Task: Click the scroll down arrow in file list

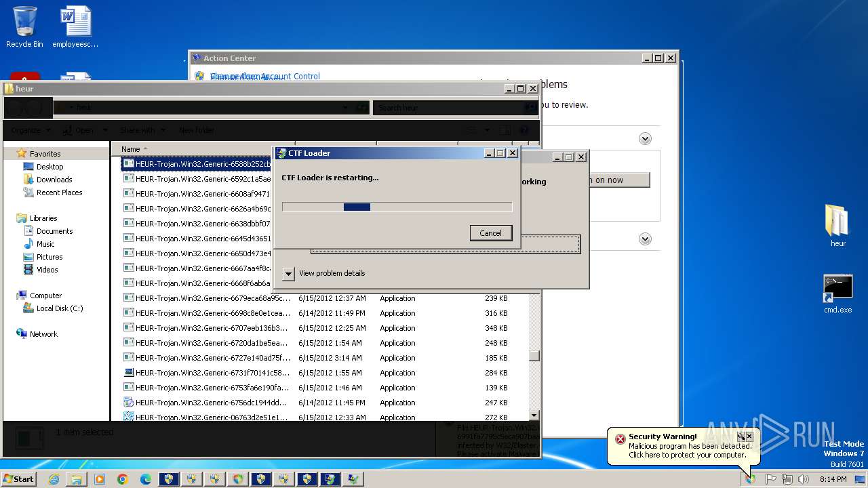Action: click(534, 415)
